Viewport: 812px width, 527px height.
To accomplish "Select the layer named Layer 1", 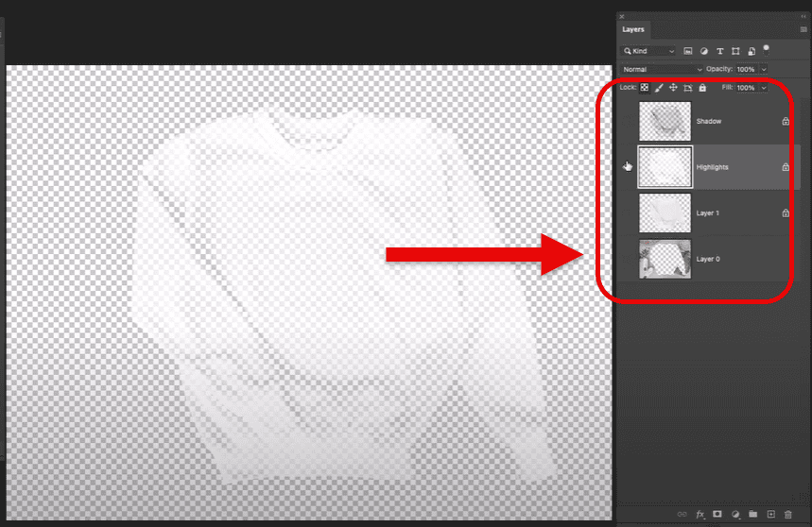I will (x=707, y=213).
